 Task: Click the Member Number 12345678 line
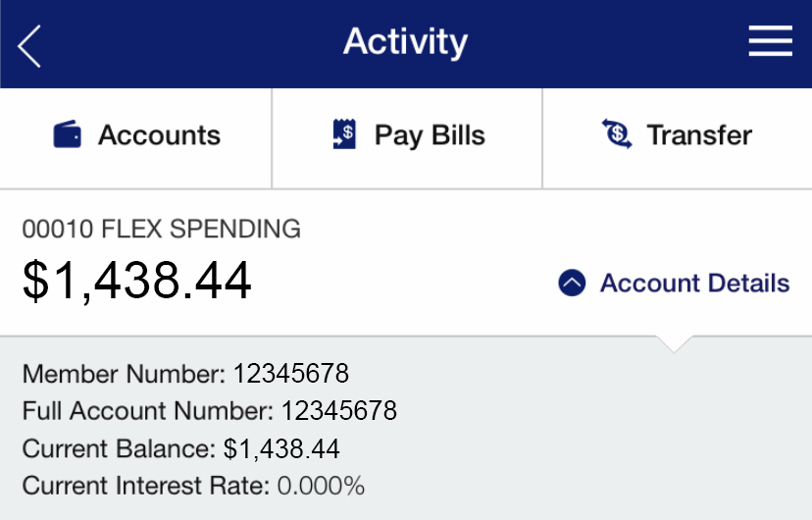[x=185, y=374]
